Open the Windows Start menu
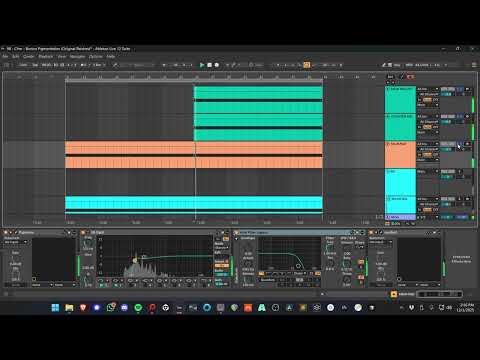 (55, 308)
